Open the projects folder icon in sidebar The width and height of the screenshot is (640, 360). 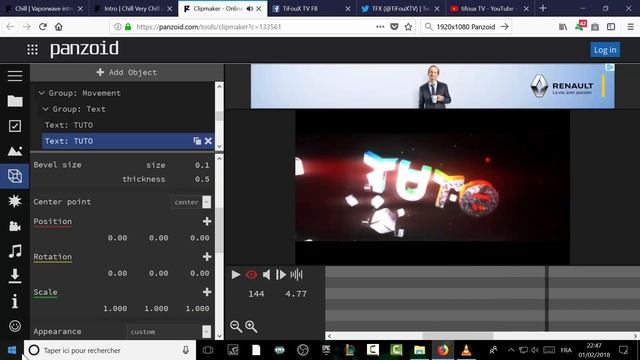15,101
